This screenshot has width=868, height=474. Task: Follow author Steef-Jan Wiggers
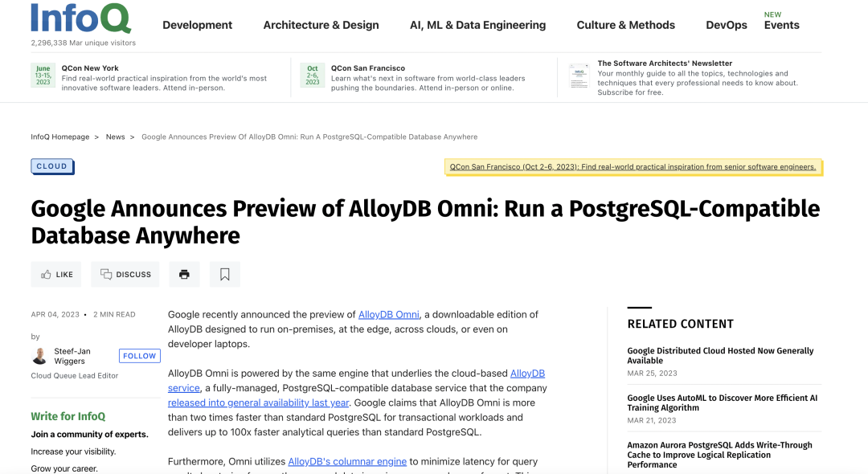[140, 356]
